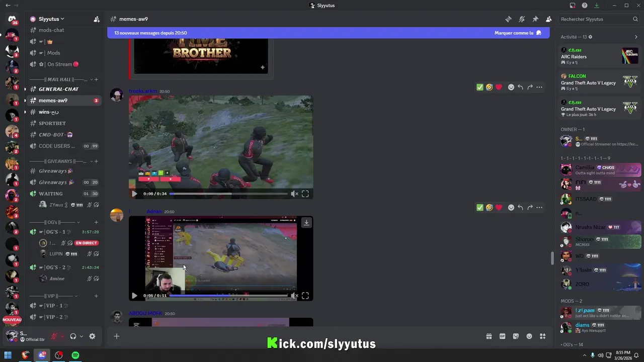This screenshot has height=362, width=644.
Task: Open the GENERAL-CHAT channel
Action: pyautogui.click(x=63, y=89)
